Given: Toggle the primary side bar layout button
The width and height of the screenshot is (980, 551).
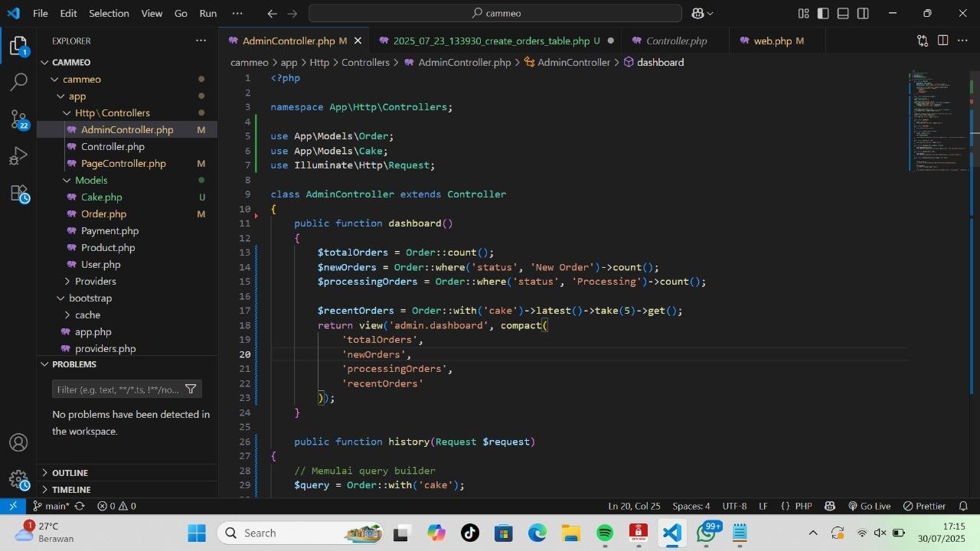Looking at the screenshot, I should (823, 13).
